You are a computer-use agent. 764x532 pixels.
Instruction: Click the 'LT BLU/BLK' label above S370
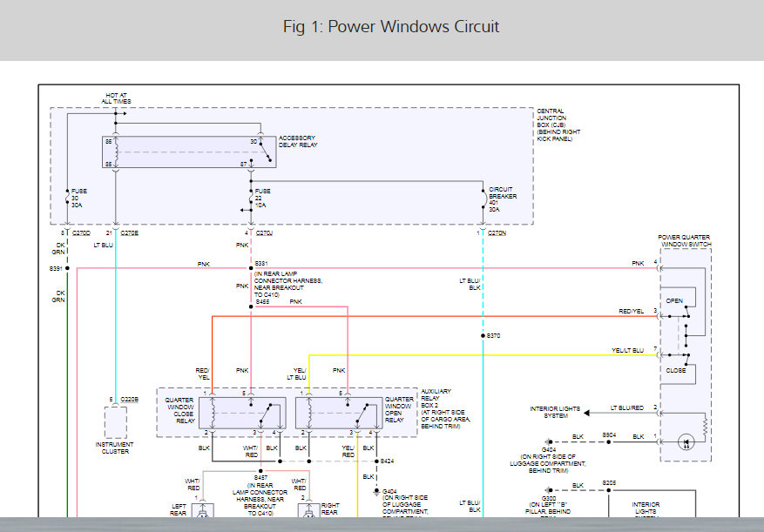(470, 284)
